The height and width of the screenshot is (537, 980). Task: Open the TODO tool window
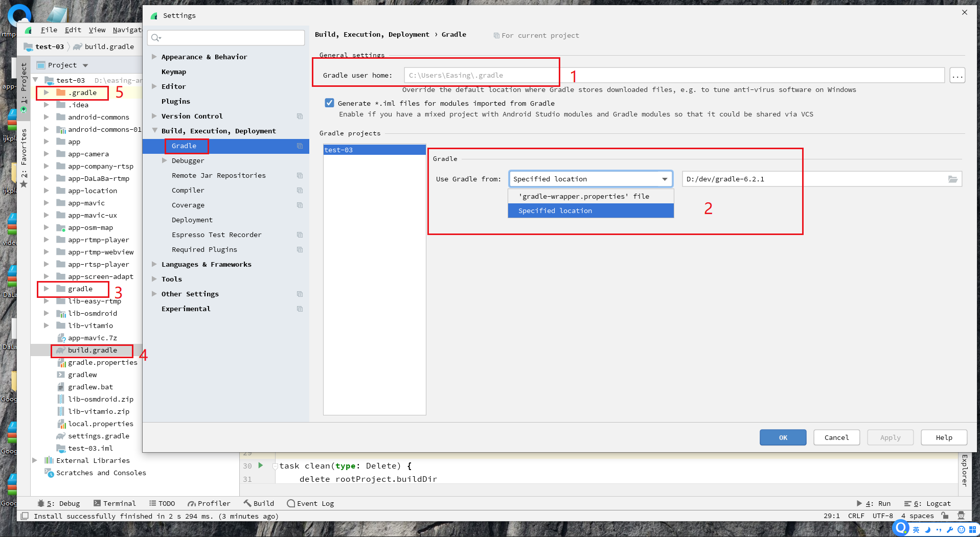(162, 503)
